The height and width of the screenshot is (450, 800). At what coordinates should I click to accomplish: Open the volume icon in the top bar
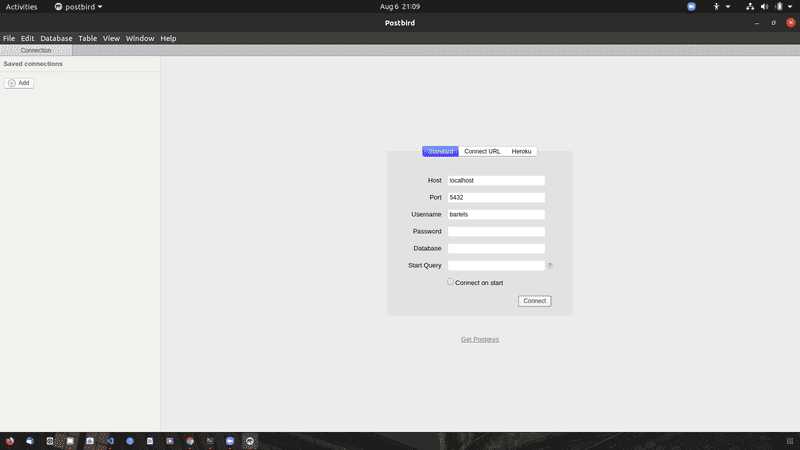pos(764,7)
